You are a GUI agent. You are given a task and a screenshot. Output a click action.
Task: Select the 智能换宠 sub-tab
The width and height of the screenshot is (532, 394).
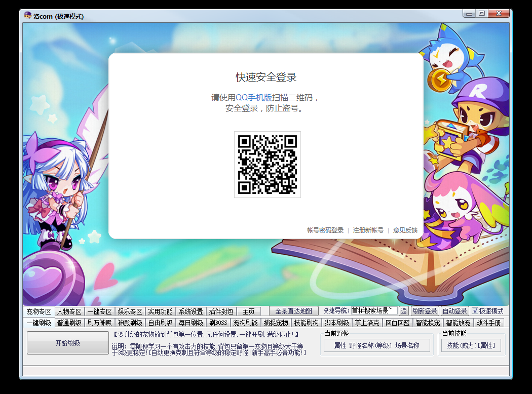pyautogui.click(x=428, y=323)
